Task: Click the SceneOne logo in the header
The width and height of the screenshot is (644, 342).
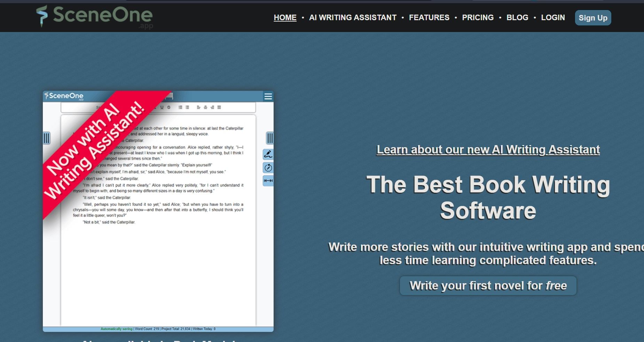Action: coord(94,16)
